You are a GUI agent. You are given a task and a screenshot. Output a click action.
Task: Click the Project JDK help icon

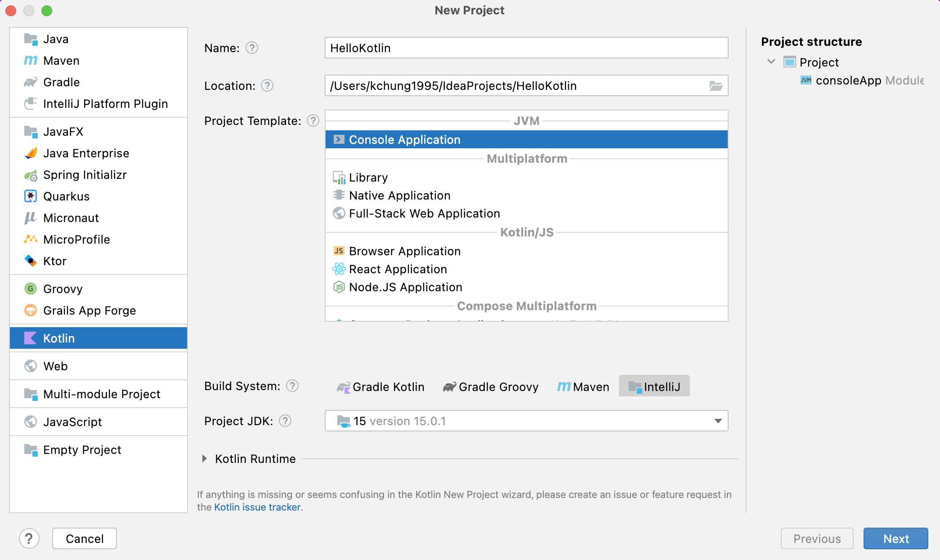(x=285, y=421)
